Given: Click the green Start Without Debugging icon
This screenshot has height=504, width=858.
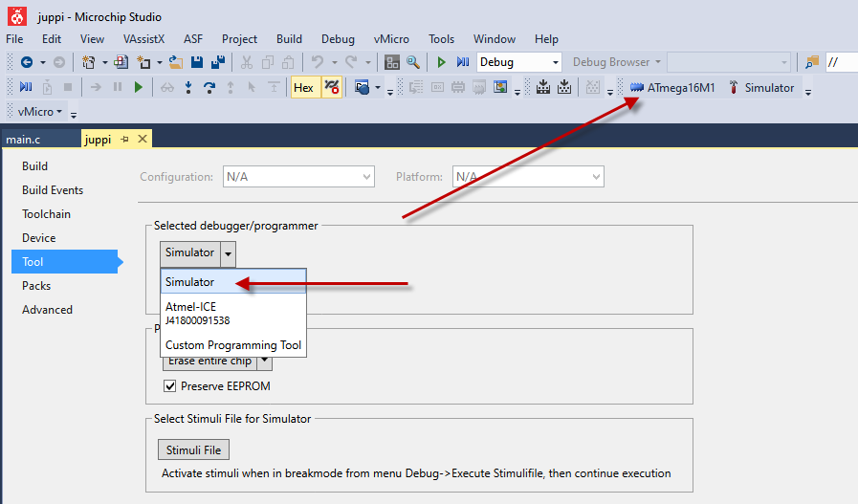Looking at the screenshot, I should coord(442,62).
